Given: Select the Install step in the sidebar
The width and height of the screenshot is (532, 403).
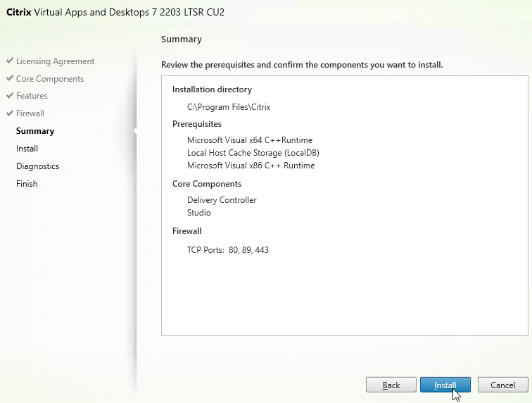Looking at the screenshot, I should [27, 149].
